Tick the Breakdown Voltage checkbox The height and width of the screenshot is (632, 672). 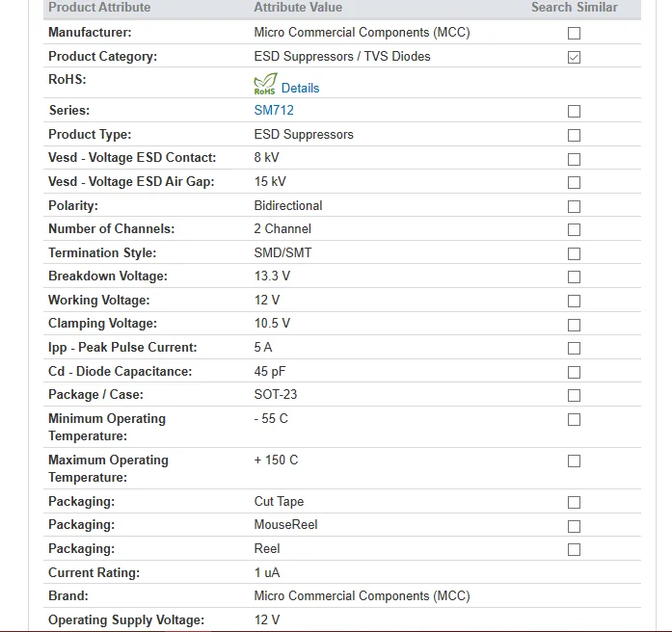click(x=574, y=276)
